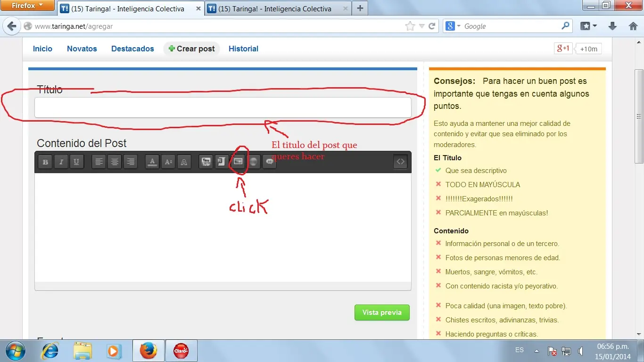
Task: Open the search engine selector dropdown
Action: pyautogui.click(x=452, y=26)
